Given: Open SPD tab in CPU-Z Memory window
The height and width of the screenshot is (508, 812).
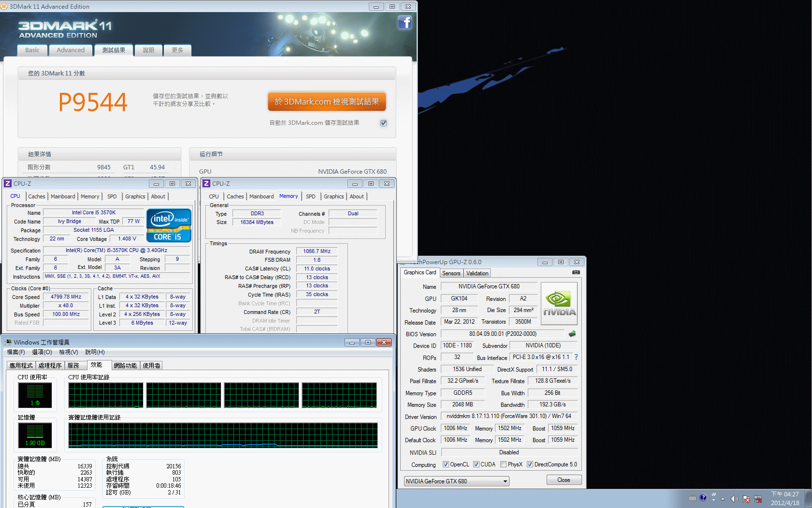Looking at the screenshot, I should pyautogui.click(x=311, y=196).
